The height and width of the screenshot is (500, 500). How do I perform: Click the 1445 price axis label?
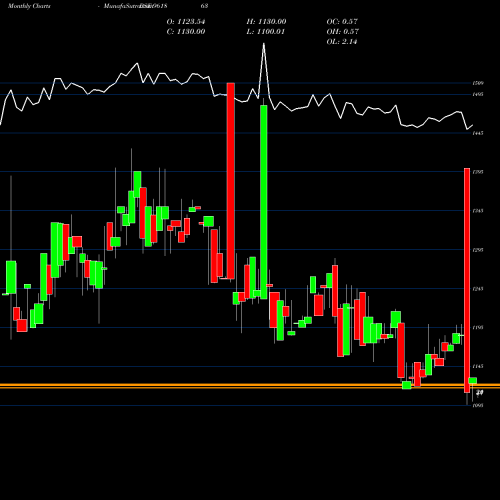[478, 133]
